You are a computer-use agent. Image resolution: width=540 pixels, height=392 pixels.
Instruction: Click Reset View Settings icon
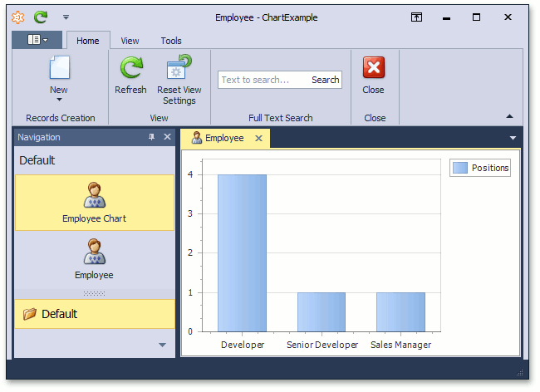pos(179,66)
